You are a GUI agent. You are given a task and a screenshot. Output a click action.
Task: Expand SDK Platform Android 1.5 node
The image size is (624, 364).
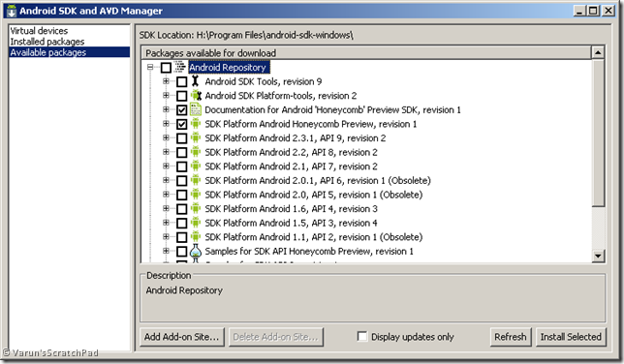(166, 223)
